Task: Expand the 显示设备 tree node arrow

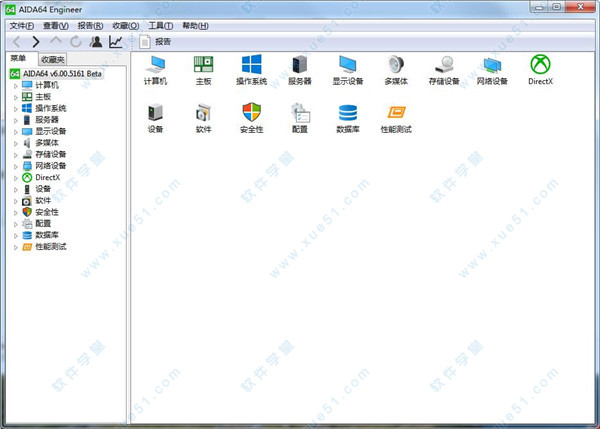Action: point(16,132)
